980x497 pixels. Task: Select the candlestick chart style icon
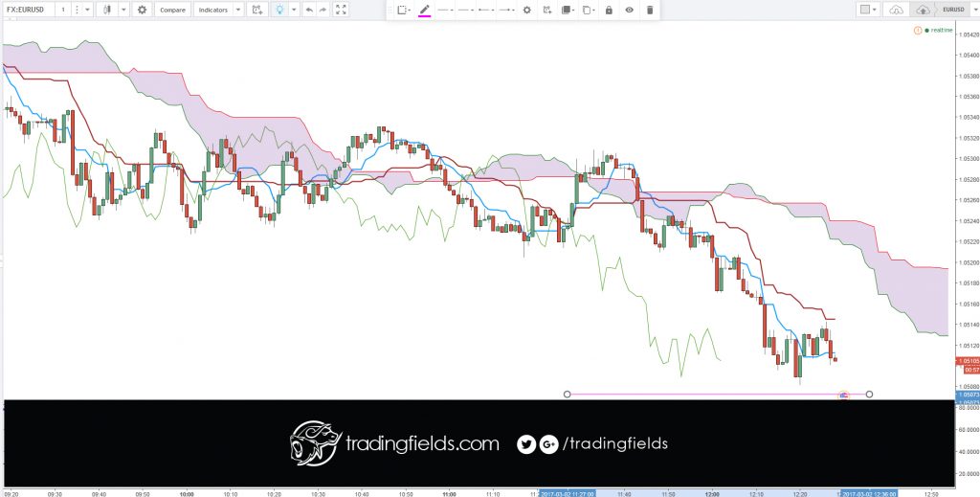(107, 10)
